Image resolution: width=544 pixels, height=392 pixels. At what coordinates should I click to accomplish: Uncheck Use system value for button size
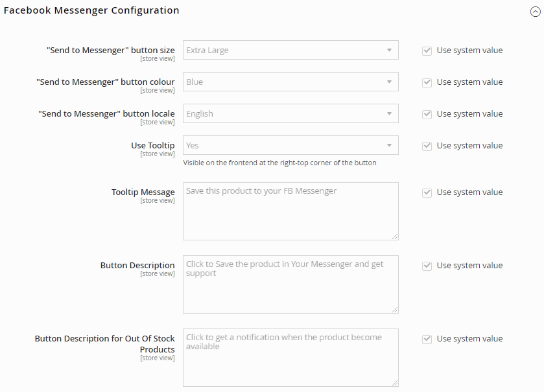click(427, 51)
